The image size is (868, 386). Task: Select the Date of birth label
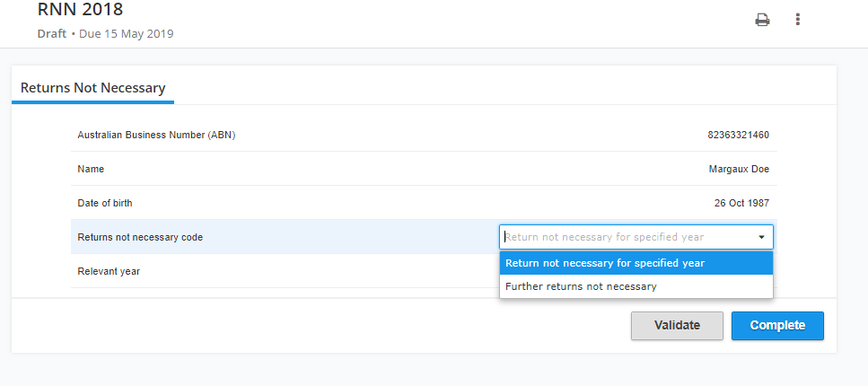[105, 203]
